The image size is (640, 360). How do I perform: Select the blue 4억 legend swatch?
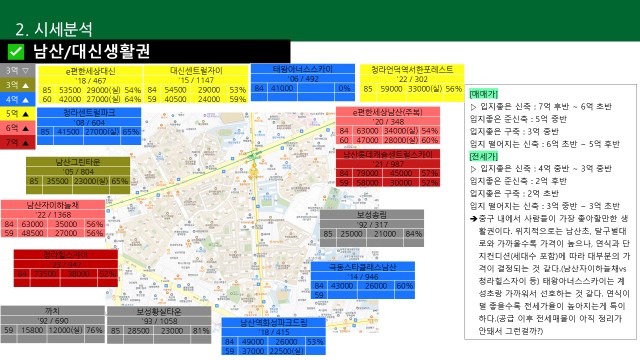pos(18,99)
